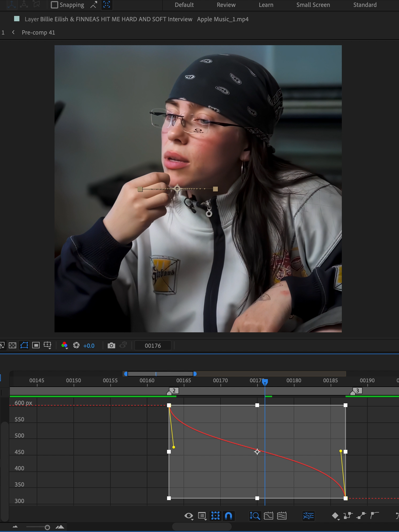This screenshot has width=399, height=532.
Task: Click the snap collapse edges icon beside Snapping
Action: coord(94,5)
